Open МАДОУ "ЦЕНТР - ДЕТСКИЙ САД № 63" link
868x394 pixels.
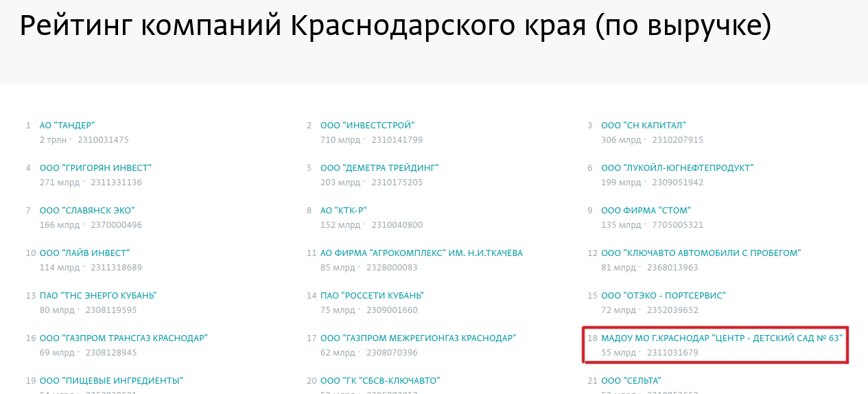[721, 338]
